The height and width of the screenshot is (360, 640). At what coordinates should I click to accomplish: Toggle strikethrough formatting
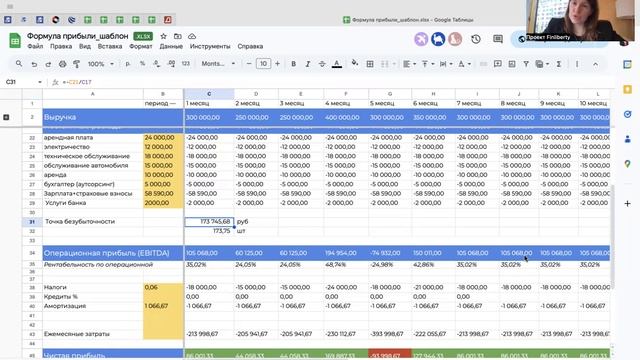coord(322,64)
